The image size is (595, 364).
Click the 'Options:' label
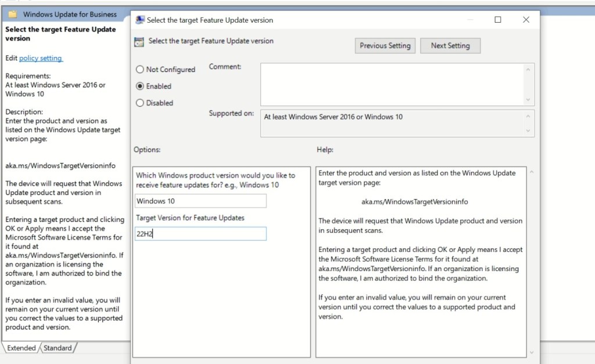pyautogui.click(x=147, y=149)
